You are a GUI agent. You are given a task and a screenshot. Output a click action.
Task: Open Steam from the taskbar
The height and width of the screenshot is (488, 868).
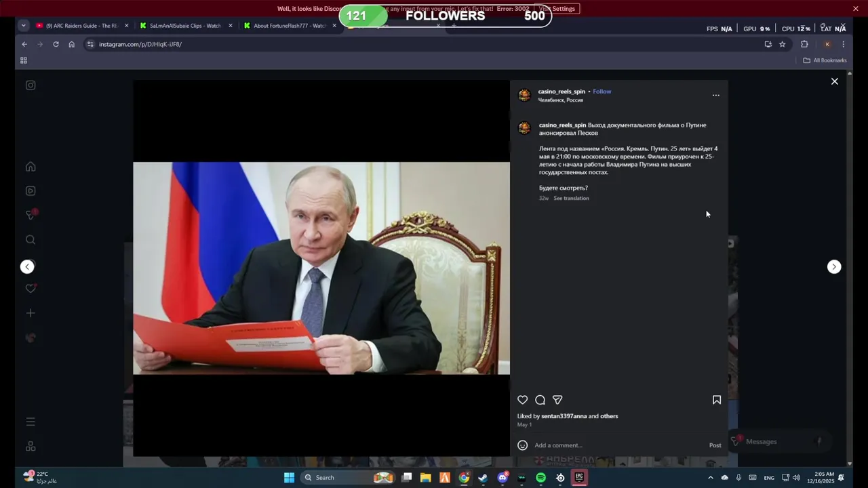483,478
